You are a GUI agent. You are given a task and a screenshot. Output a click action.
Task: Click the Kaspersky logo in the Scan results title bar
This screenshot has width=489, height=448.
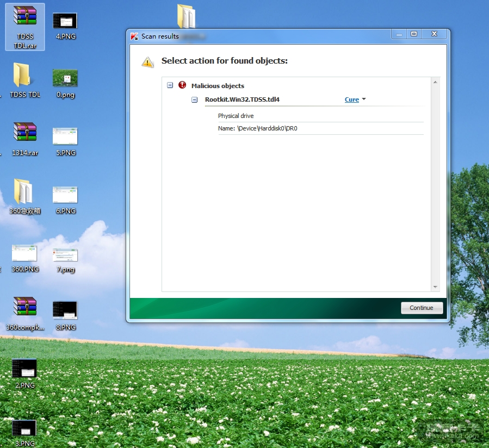click(134, 36)
